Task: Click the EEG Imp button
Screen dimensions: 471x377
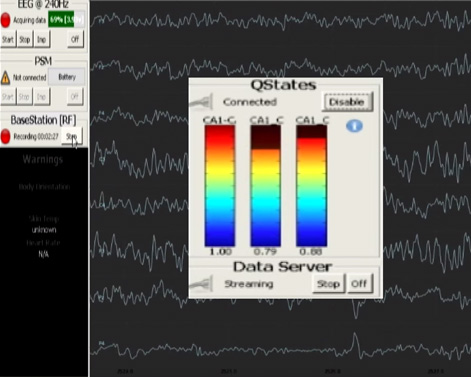Action: pos(42,39)
